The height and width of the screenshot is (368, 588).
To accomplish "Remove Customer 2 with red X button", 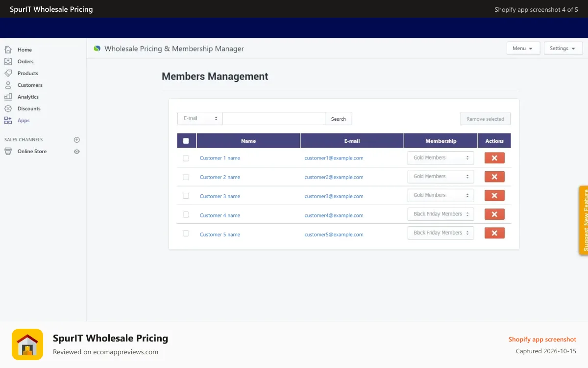I will (494, 177).
